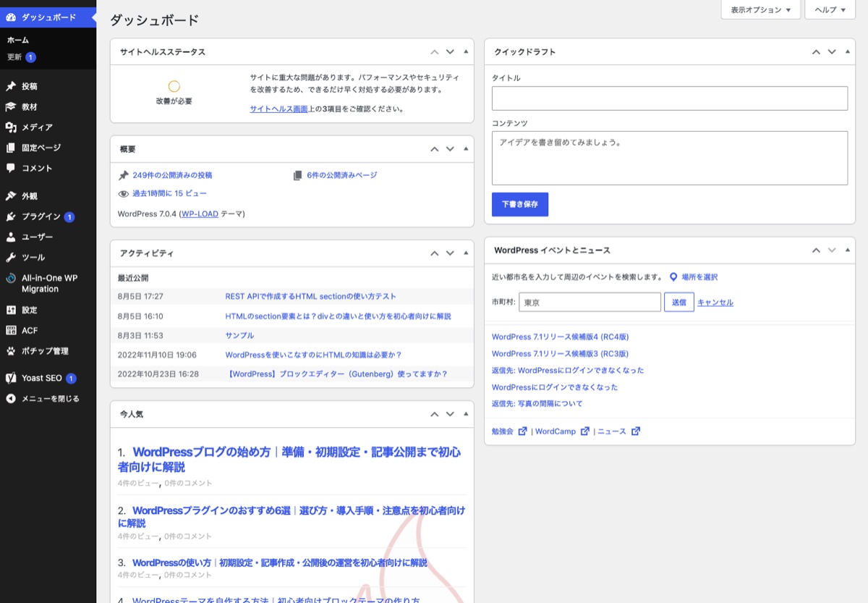
Task: Move クイックドラフト panel down with arrow
Action: pyautogui.click(x=832, y=52)
